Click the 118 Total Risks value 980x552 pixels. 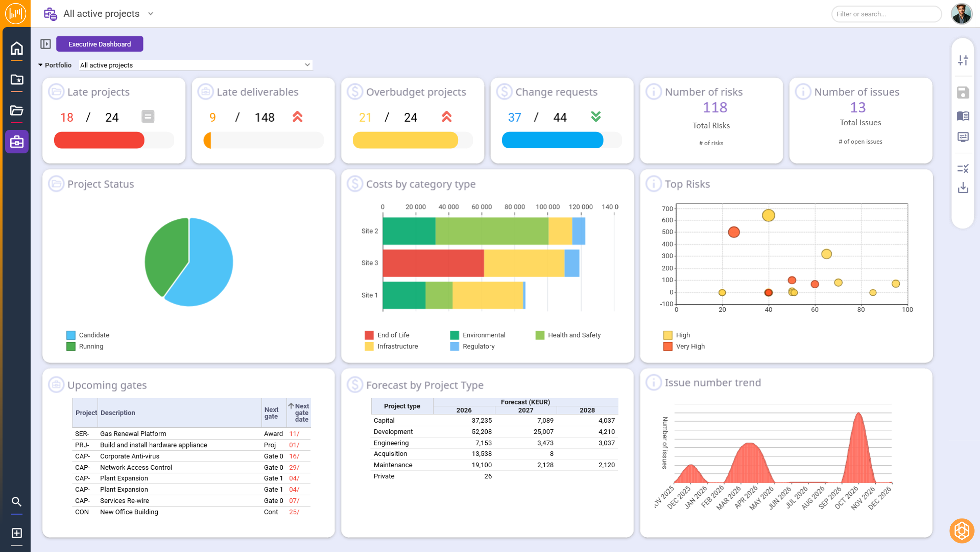[x=715, y=107]
